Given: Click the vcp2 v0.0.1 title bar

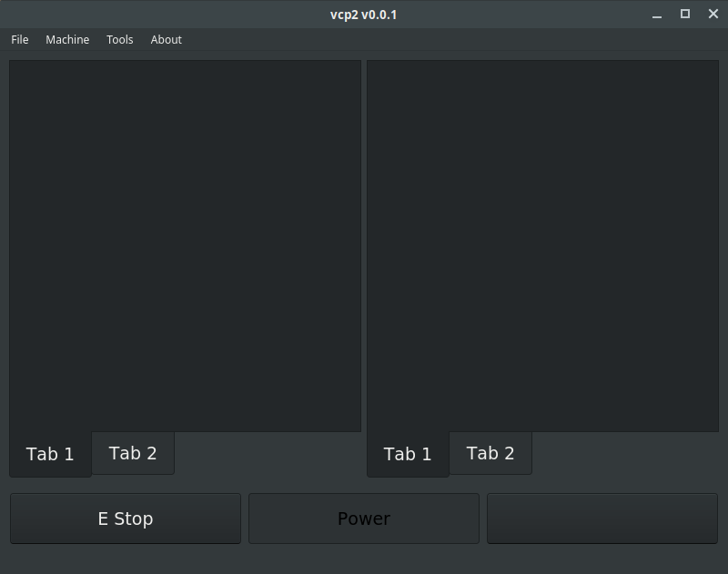Looking at the screenshot, I should (x=363, y=15).
